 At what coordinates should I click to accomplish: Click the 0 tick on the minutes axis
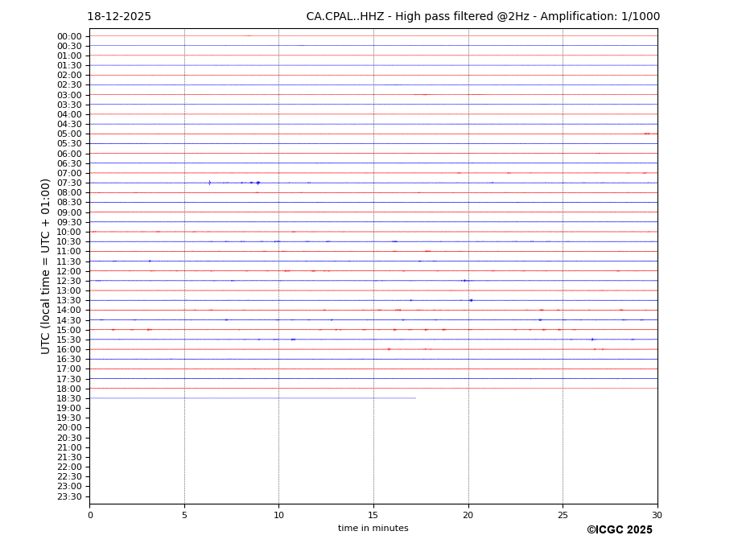pos(90,515)
